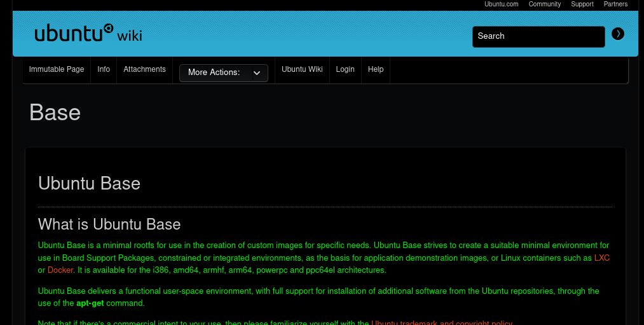Select Immutable Page menu item
This screenshot has width=644, height=325.
[x=57, y=69]
